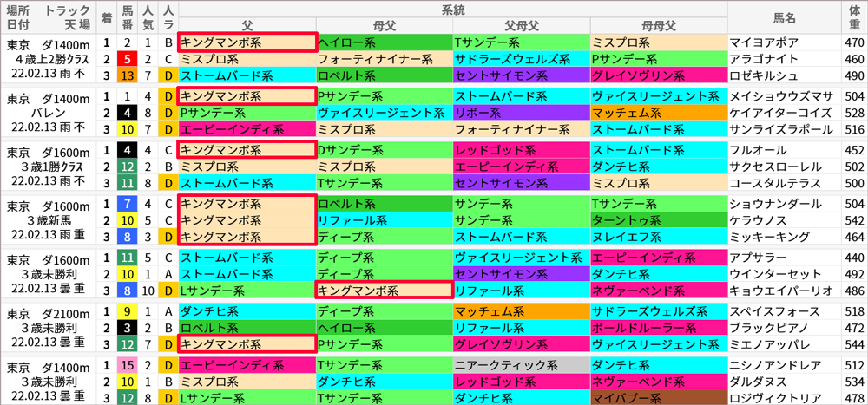868x405 pixels.
Task: Click the 馬名 column header
Action: pyautogui.click(x=785, y=17)
